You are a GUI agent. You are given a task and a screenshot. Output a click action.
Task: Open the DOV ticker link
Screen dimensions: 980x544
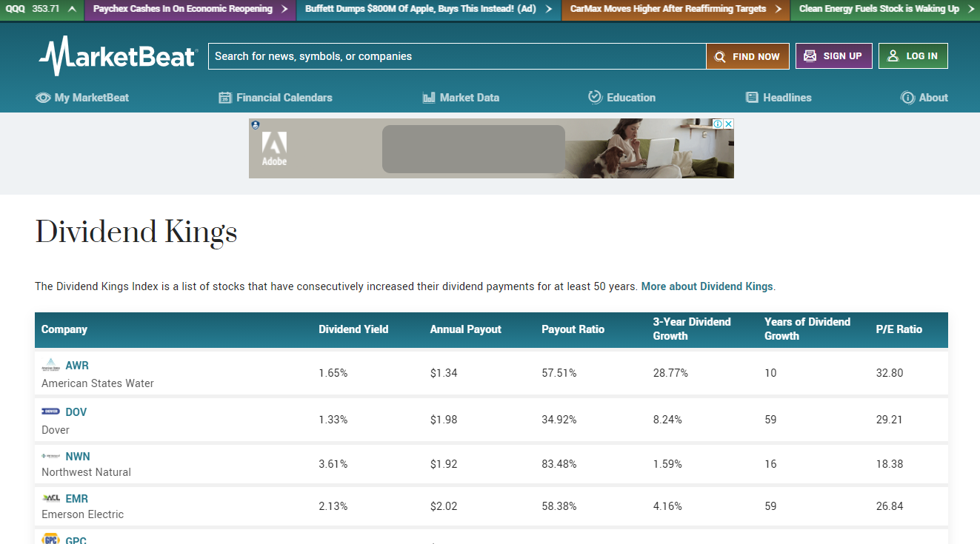pyautogui.click(x=76, y=412)
